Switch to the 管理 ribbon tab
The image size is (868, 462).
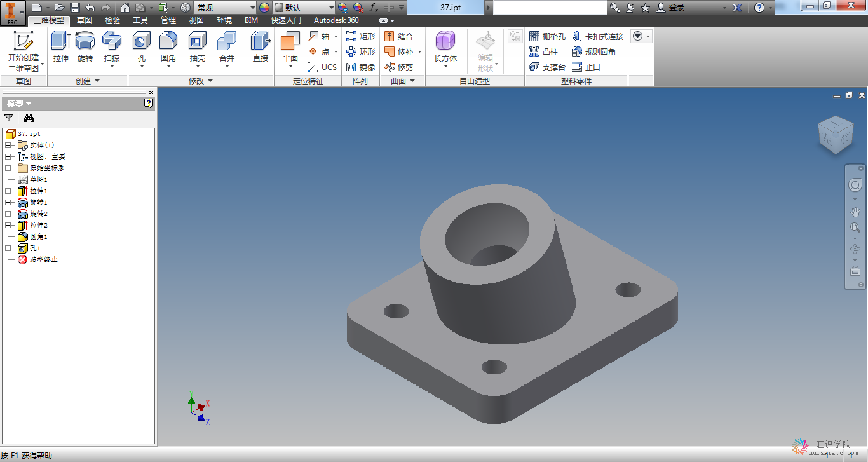click(168, 20)
